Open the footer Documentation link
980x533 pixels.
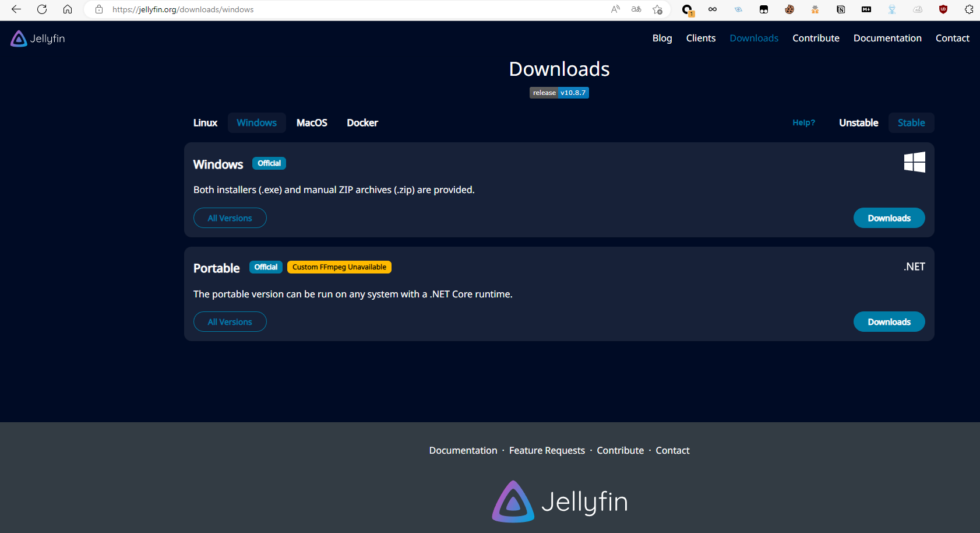(463, 450)
